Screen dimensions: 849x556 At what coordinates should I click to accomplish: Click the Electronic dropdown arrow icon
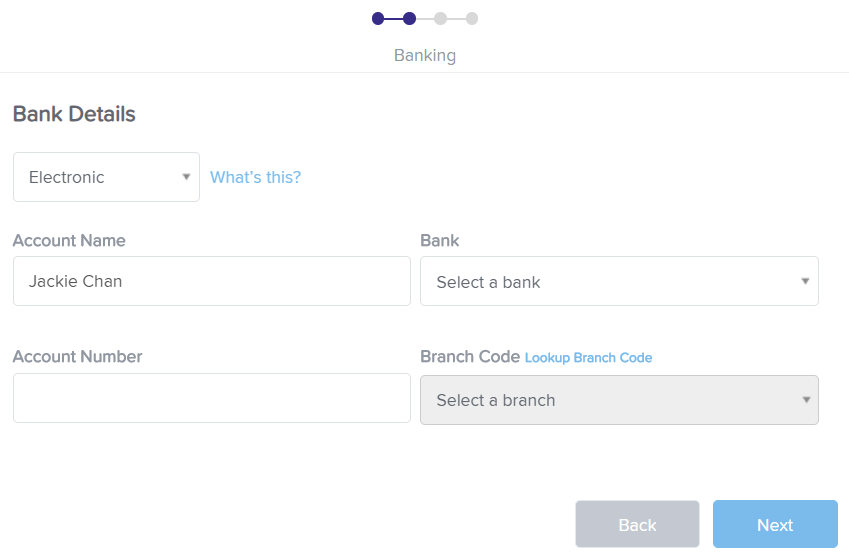186,177
